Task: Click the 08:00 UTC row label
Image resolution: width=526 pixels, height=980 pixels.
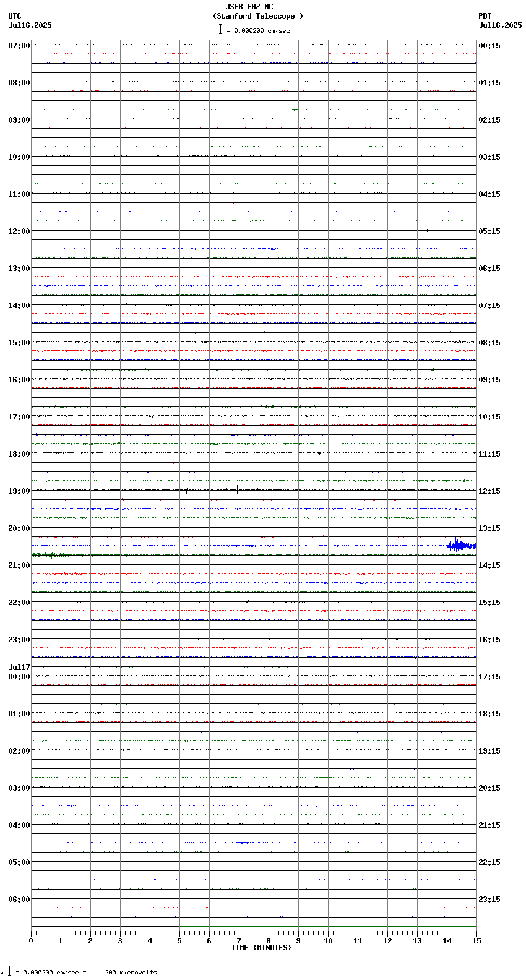Action: tap(19, 83)
